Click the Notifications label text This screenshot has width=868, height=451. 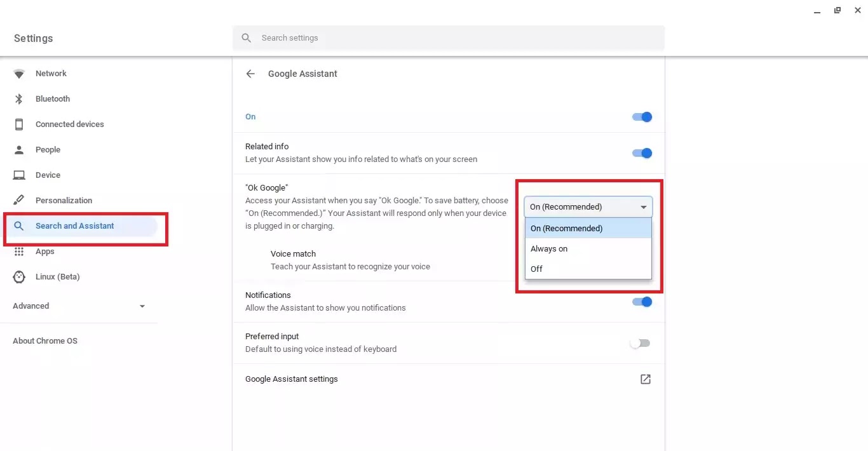tap(268, 295)
